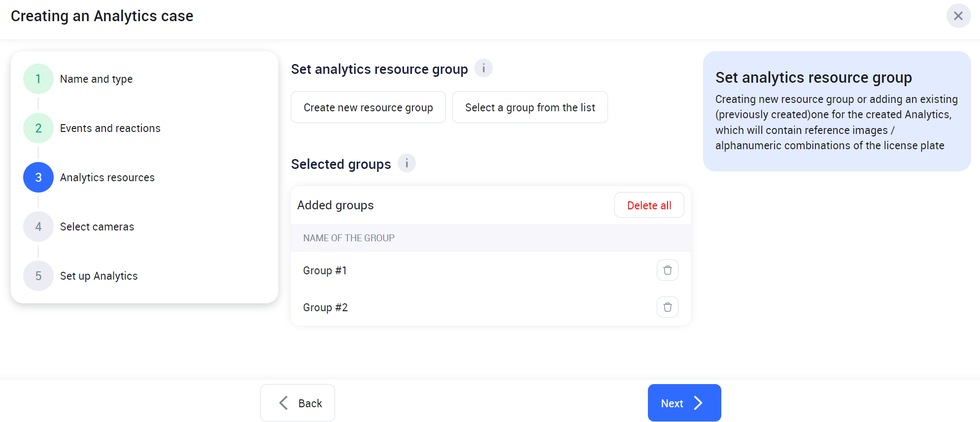Open step 5 number circle
Viewport: 980px width, 422px height.
[38, 276]
